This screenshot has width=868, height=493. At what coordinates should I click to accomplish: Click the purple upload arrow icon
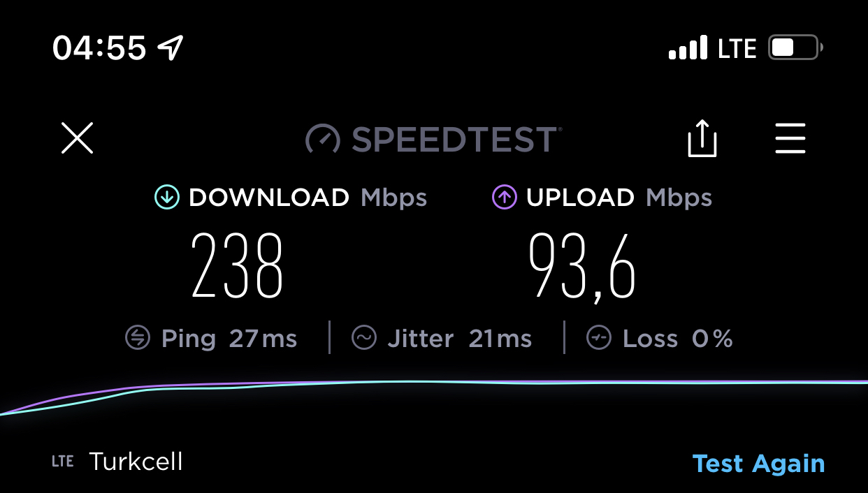coord(505,198)
